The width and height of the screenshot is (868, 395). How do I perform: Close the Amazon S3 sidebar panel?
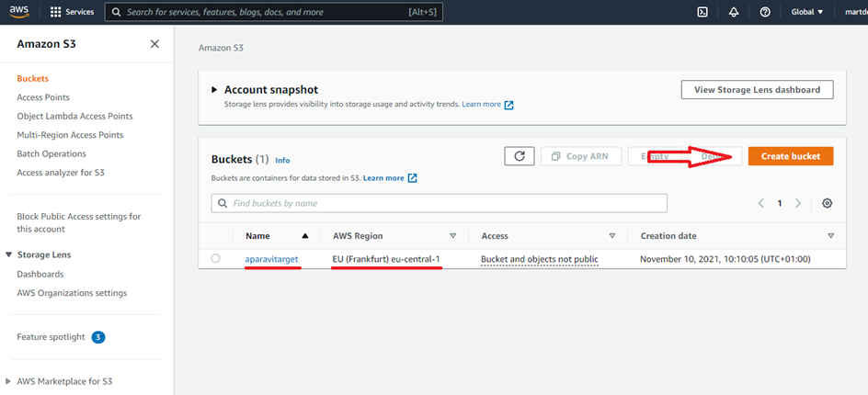pyautogui.click(x=154, y=44)
